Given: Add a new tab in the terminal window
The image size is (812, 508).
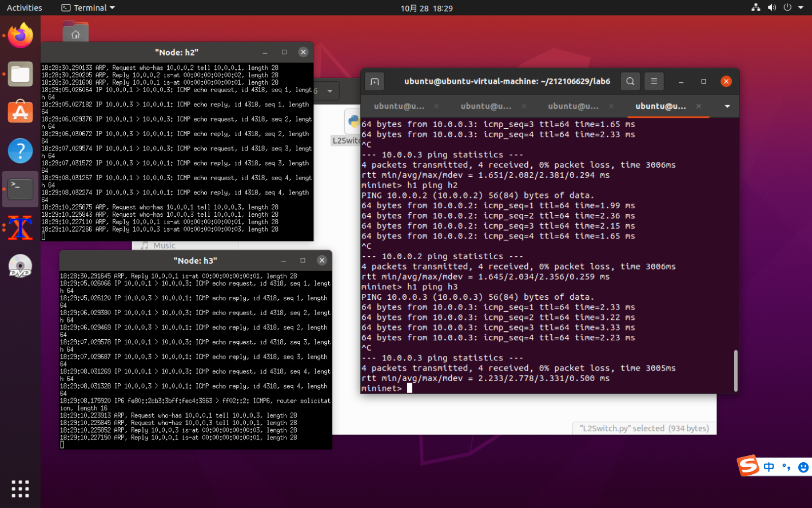Looking at the screenshot, I should (375, 81).
